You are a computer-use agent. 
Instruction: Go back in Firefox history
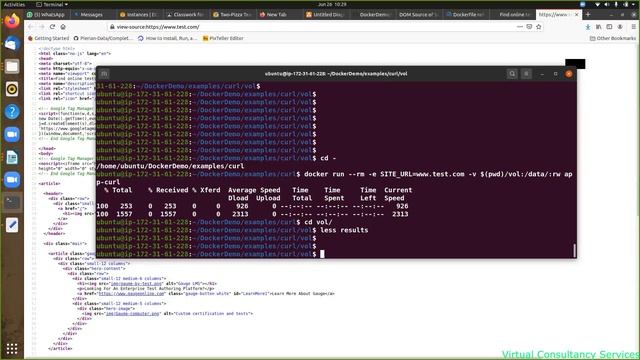[x=31, y=27]
